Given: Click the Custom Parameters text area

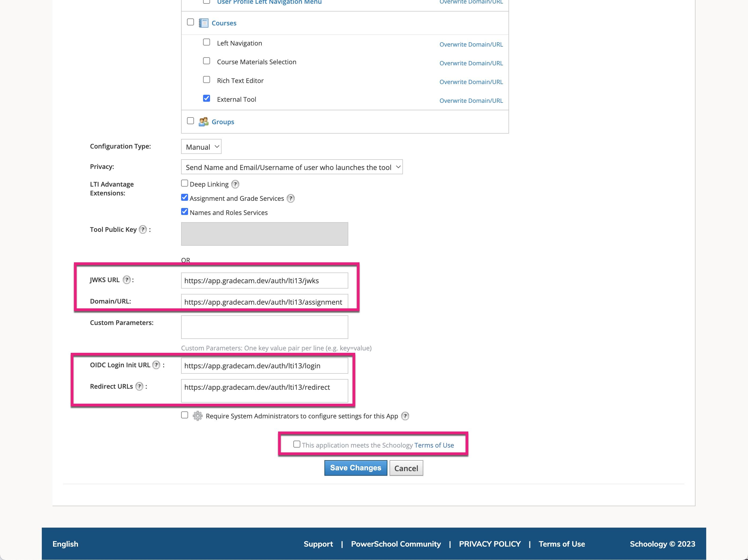Looking at the screenshot, I should [264, 327].
